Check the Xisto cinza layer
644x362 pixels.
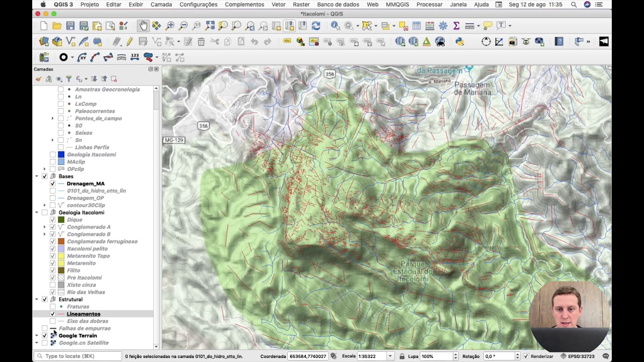[x=53, y=285]
